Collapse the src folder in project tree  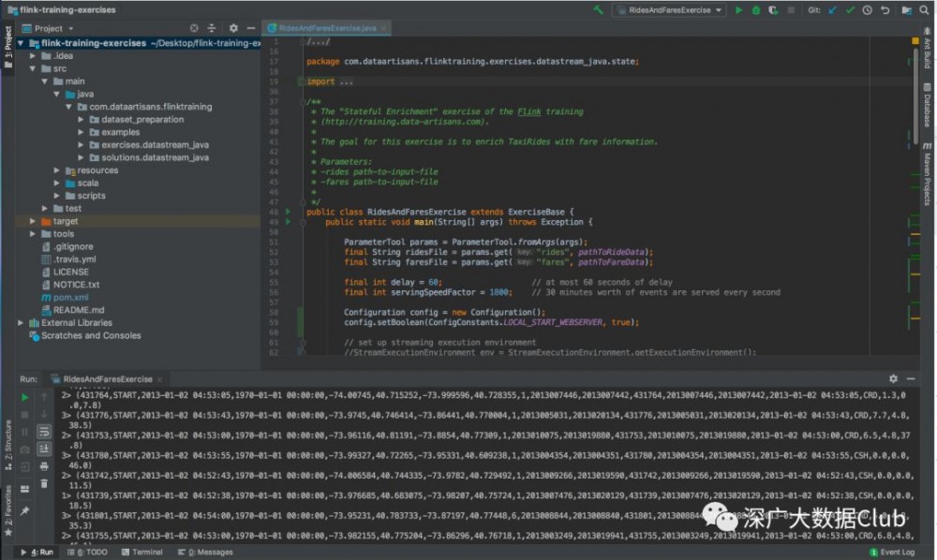coord(34,68)
